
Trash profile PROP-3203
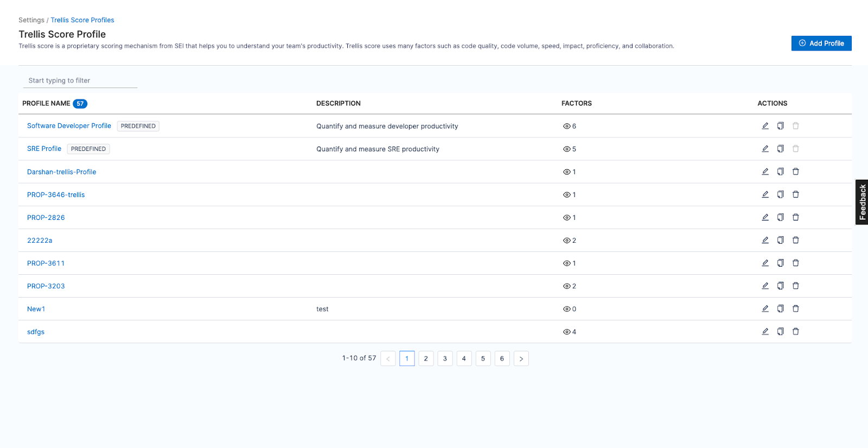tap(795, 286)
